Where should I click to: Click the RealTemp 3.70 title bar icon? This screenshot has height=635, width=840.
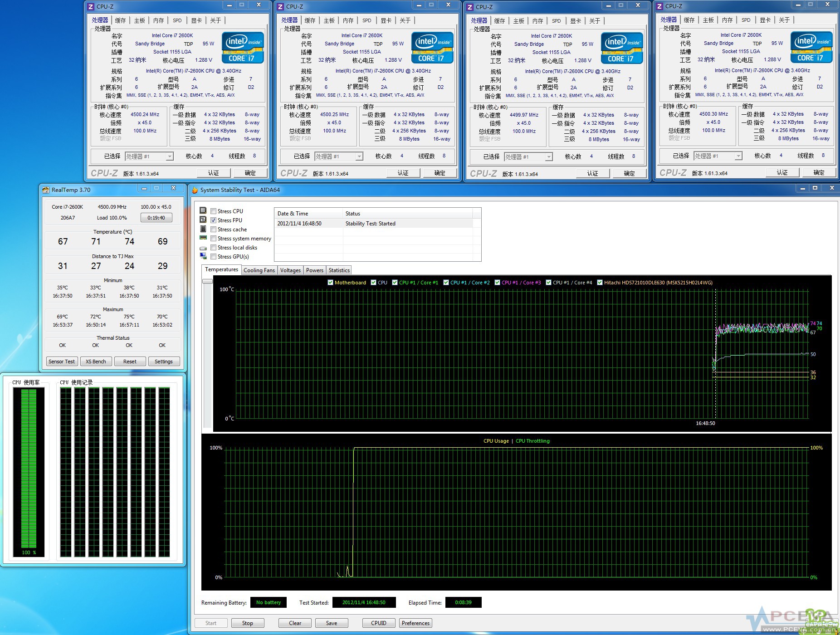coord(46,190)
